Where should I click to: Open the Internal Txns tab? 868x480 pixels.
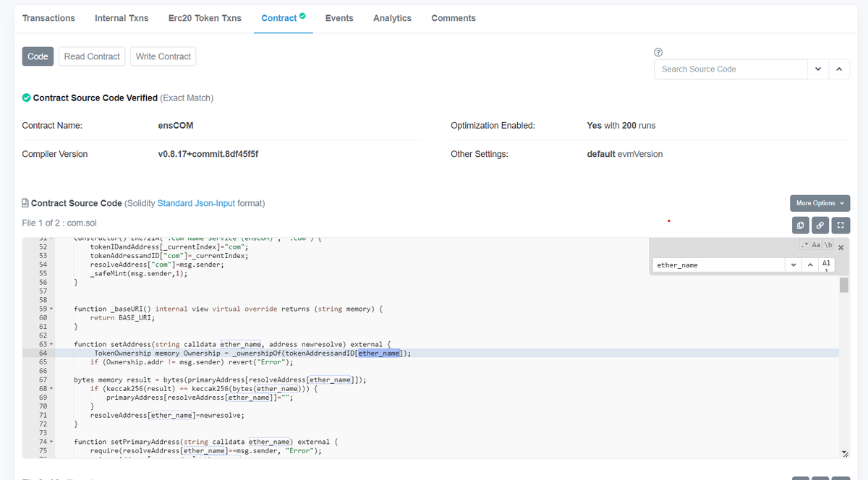(122, 18)
